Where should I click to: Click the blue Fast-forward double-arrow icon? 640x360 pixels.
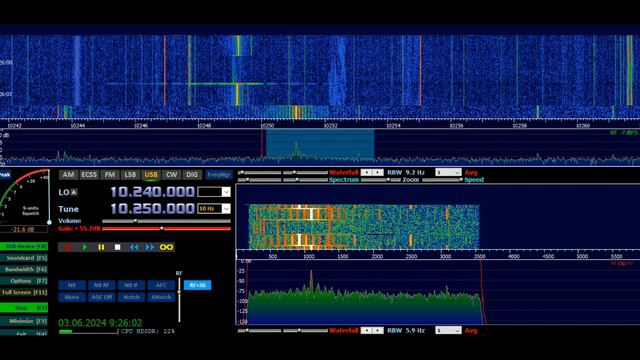click(x=150, y=247)
